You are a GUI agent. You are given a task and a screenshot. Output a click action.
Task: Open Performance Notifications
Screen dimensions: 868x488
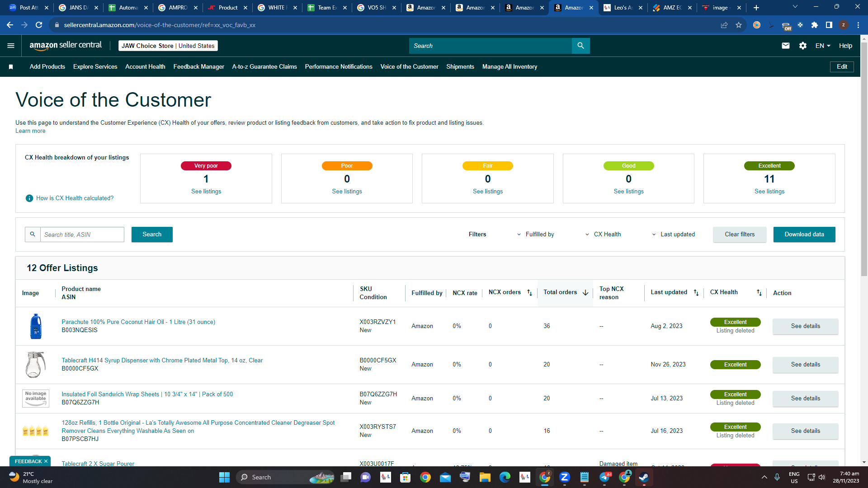point(339,67)
